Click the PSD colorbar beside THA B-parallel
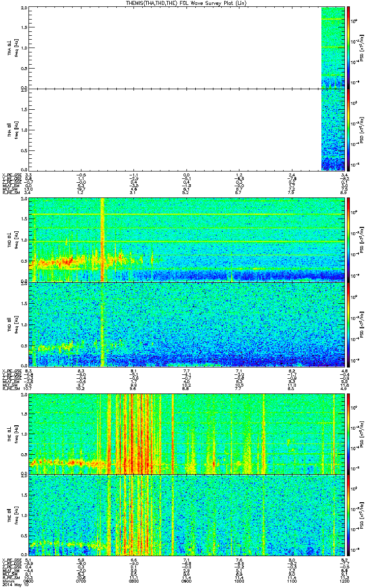368x588 pixels. click(x=348, y=129)
